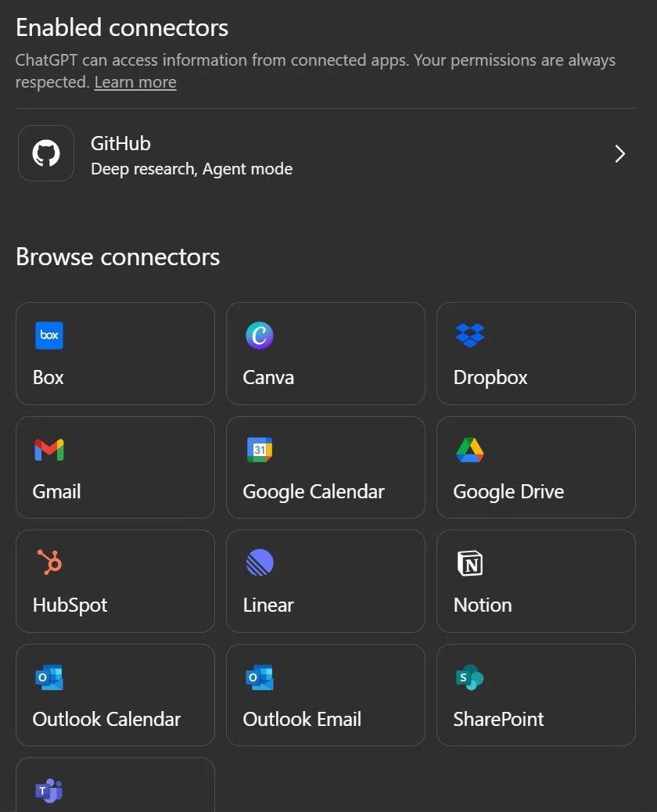Click the Box connector icon
The height and width of the screenshot is (812, 657).
point(49,335)
